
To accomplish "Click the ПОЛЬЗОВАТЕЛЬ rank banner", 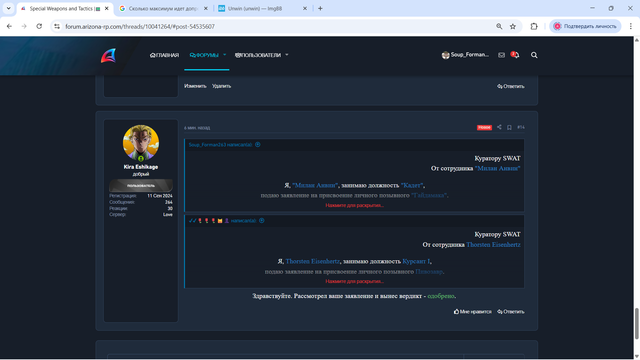I will coord(141,186).
